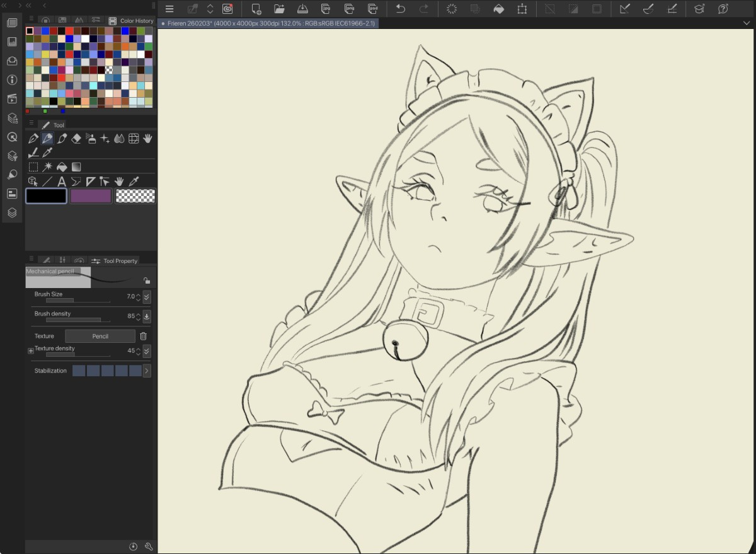Select the Eraser tool
This screenshot has width=756, height=554.
(x=76, y=139)
